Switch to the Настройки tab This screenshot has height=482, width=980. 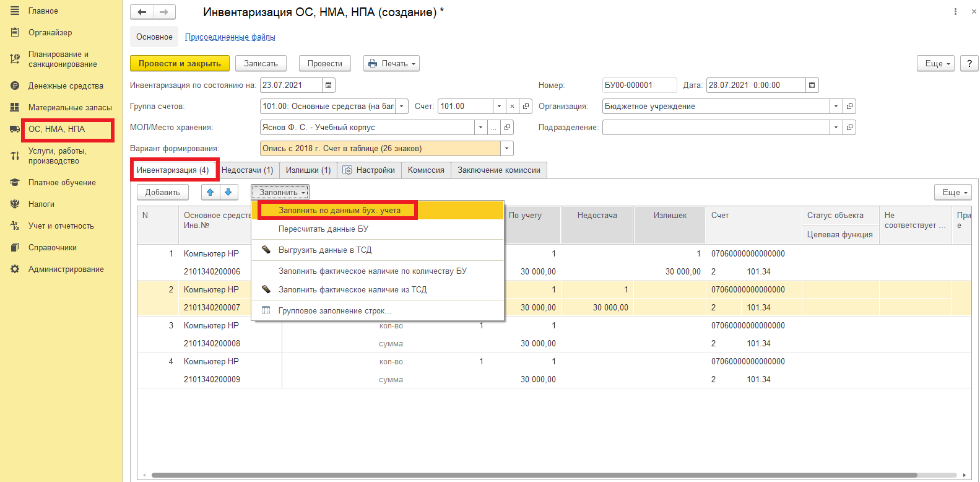[x=369, y=170]
